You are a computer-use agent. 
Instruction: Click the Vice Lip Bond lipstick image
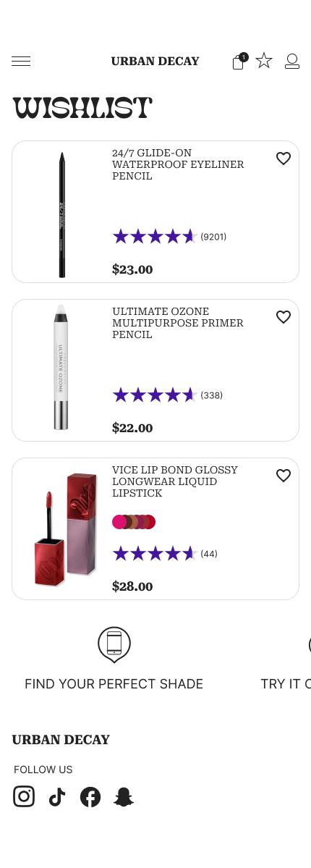click(x=65, y=529)
